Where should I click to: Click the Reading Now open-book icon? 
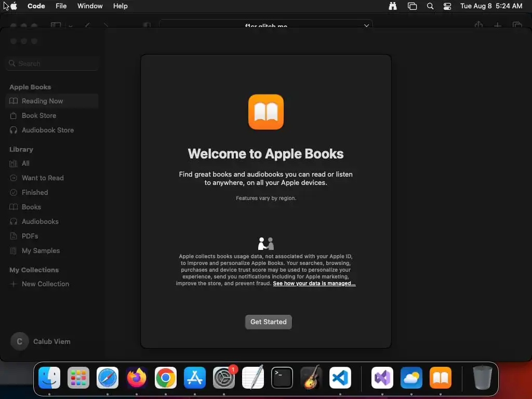13,101
